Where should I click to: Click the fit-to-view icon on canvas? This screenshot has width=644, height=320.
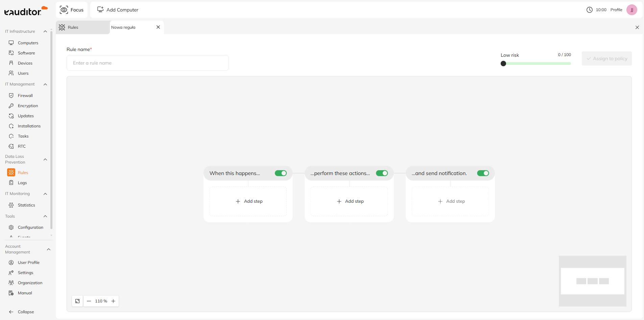point(77,301)
